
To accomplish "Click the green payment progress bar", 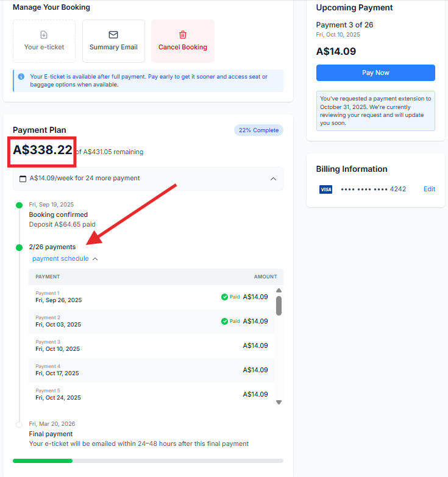I will point(43,461).
